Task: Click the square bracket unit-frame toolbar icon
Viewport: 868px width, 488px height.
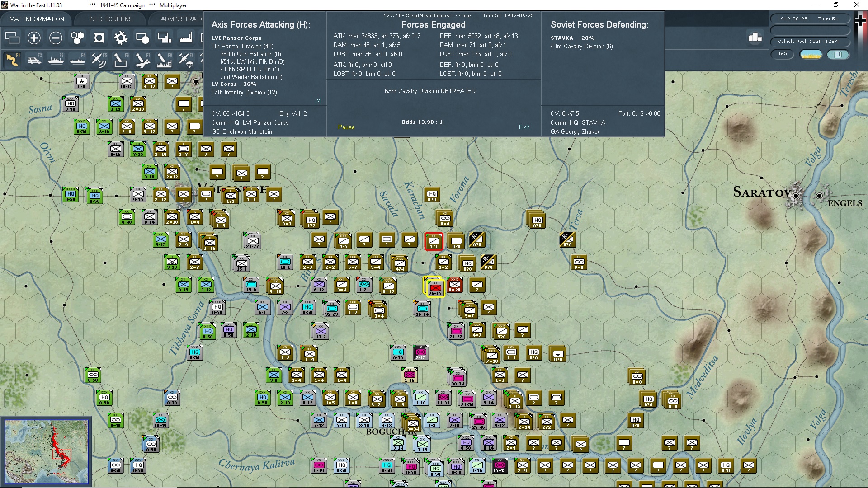Action: [99, 38]
